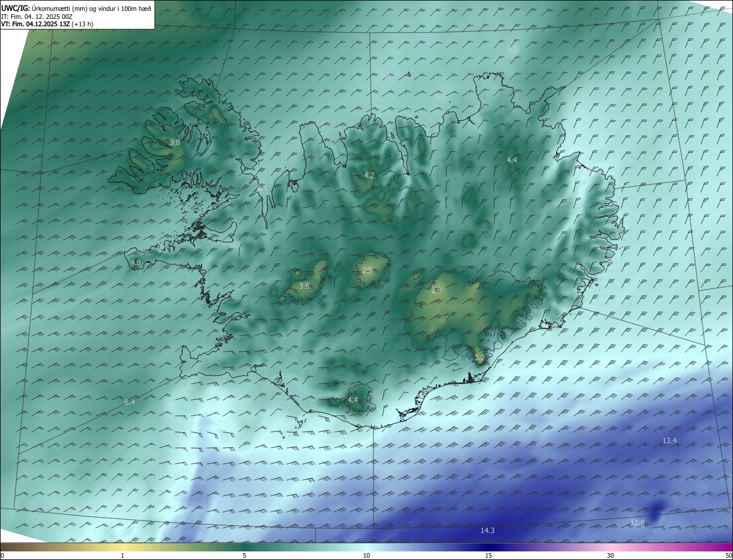
Task: Select the IT: Fim. 04. 12. 2025 00Z line
Action: click(38, 17)
